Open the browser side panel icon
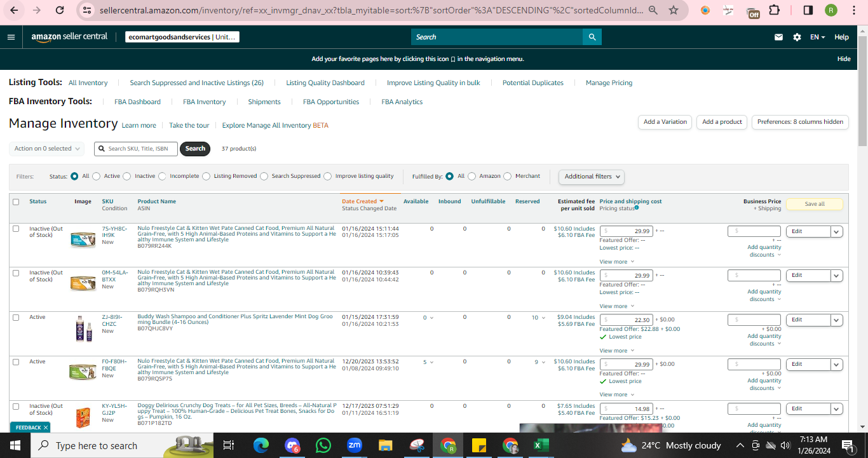Screen dimensions: 868x458 [808, 10]
